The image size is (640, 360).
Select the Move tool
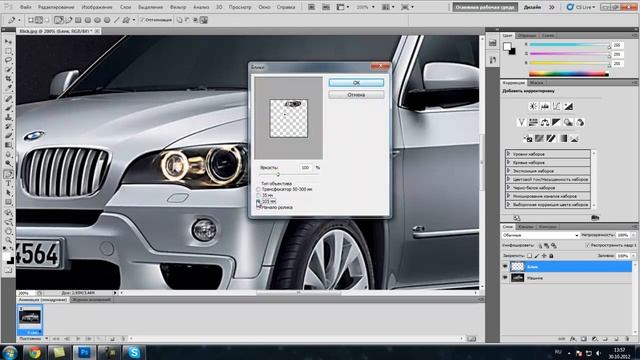8,42
